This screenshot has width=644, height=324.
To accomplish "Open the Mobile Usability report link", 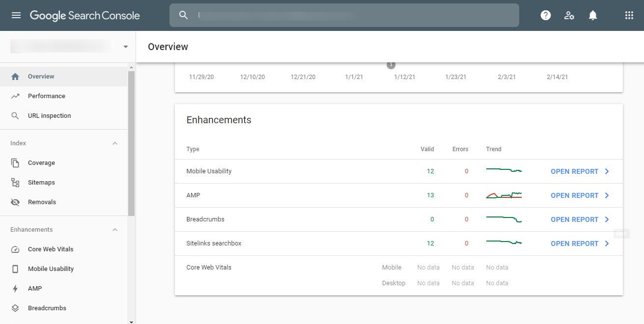I will click(575, 171).
